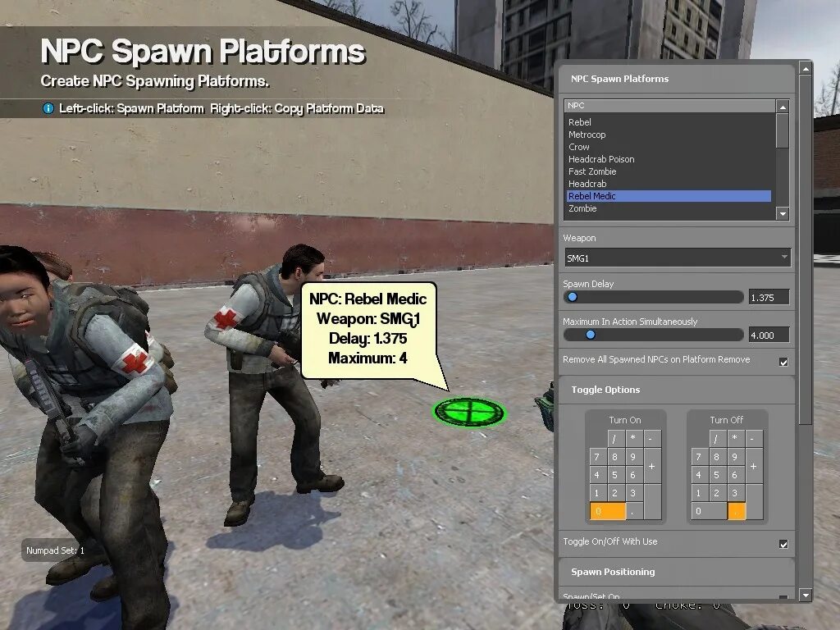This screenshot has width=840, height=630.
Task: Click the period key on Turn Off numpad
Action: click(x=737, y=511)
